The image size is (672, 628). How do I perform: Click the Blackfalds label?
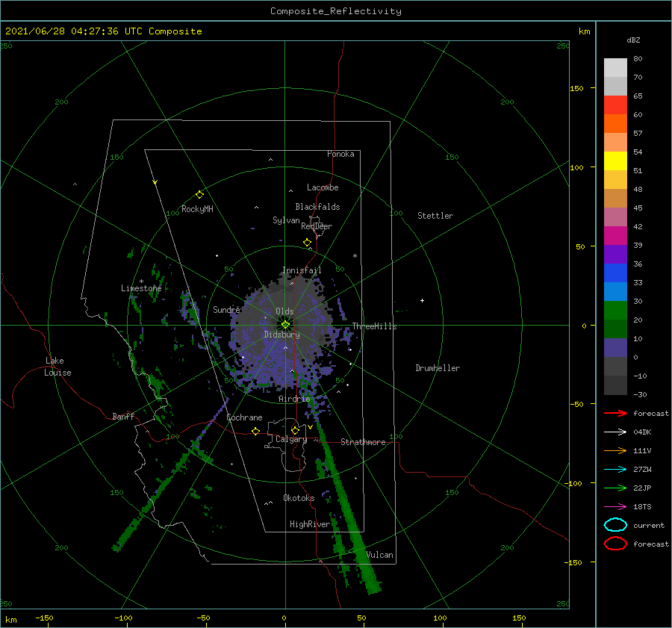click(x=317, y=207)
